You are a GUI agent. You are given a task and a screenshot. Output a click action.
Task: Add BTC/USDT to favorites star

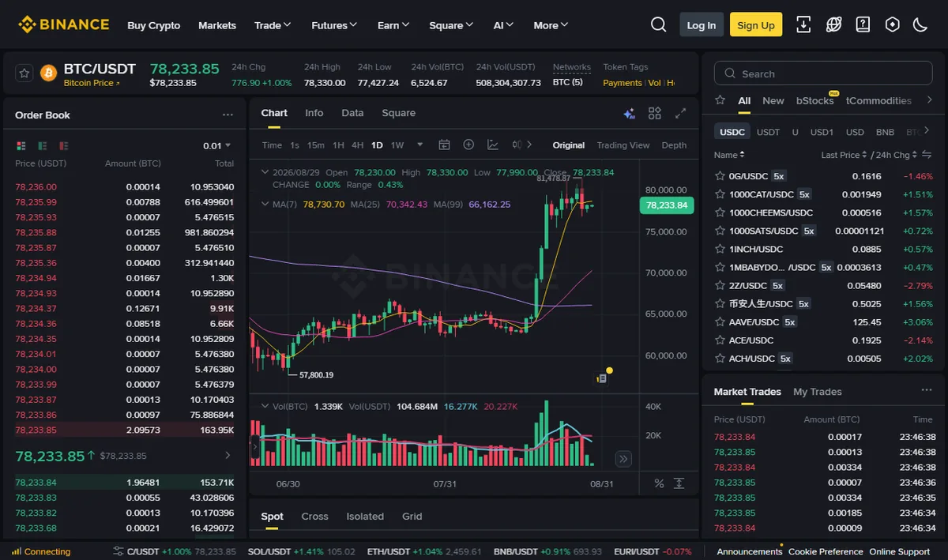[x=24, y=73]
